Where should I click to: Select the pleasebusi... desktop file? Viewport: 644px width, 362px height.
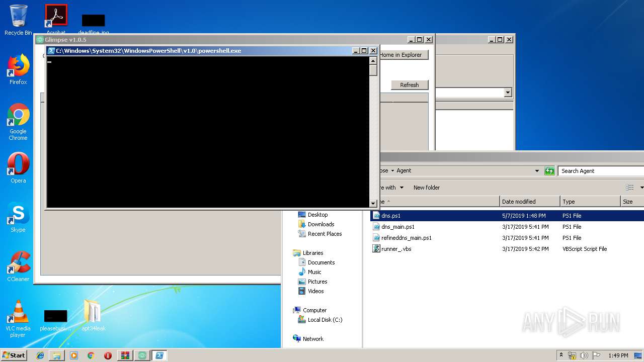55,319
